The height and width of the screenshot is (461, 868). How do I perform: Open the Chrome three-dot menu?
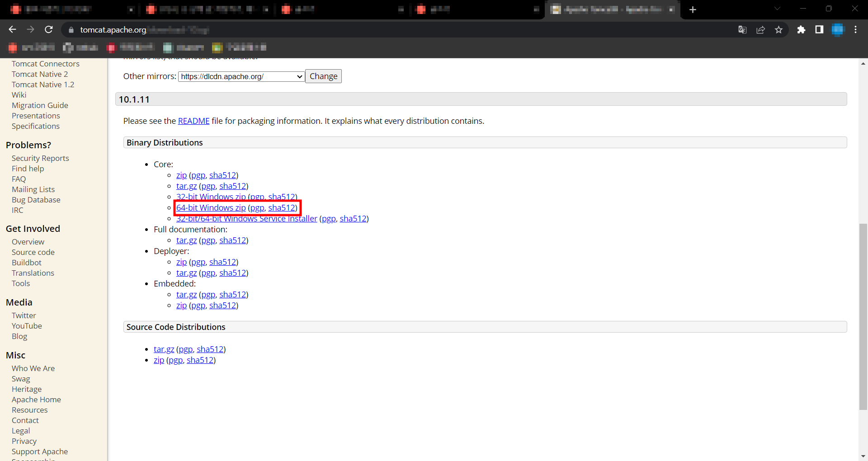pos(855,30)
